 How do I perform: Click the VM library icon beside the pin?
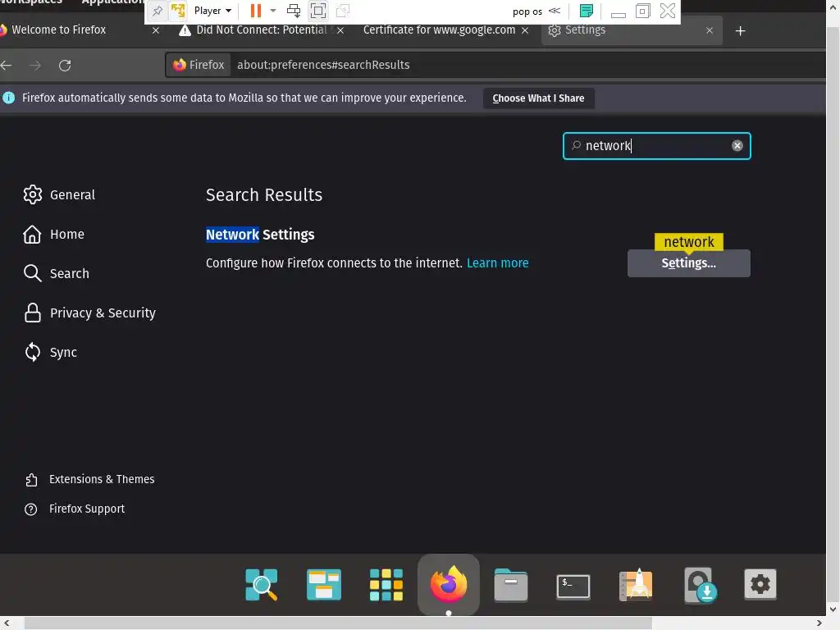(178, 10)
